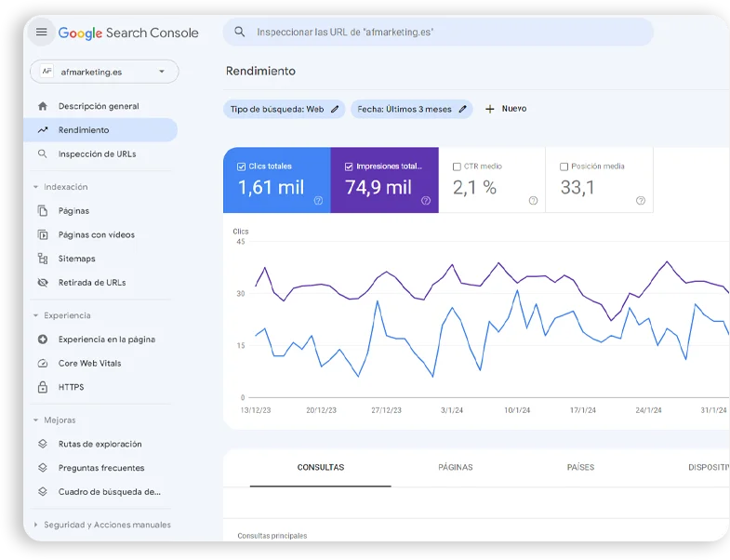Switch to the PÁGINAS tab

pyautogui.click(x=456, y=467)
